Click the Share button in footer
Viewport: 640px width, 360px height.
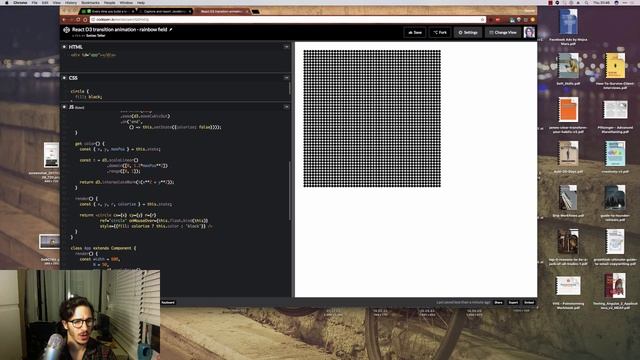498,302
